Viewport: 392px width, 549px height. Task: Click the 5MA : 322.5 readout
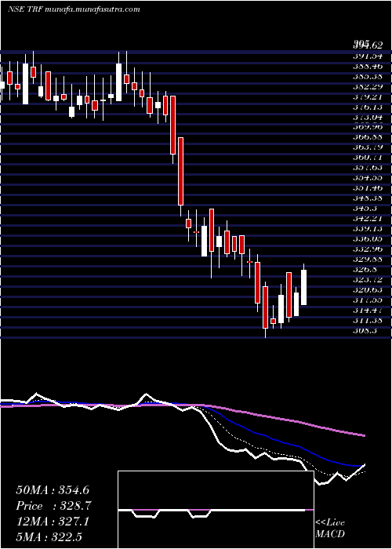point(49,536)
